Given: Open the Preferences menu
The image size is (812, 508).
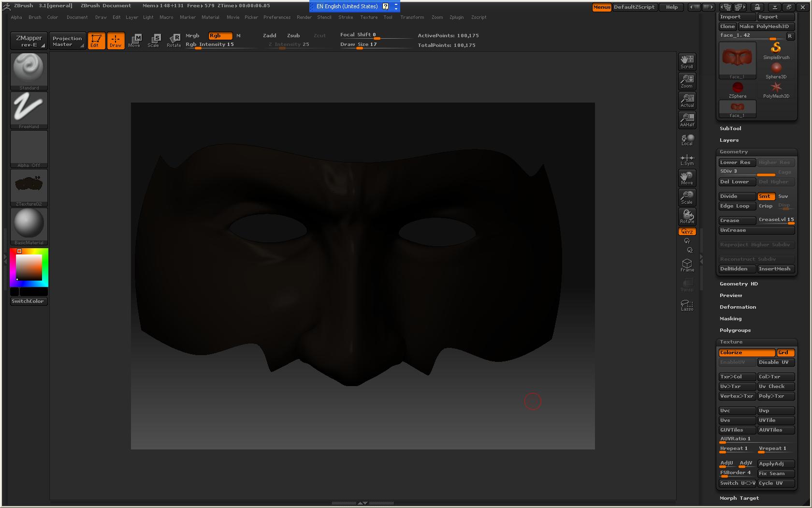Looking at the screenshot, I should coord(277,17).
